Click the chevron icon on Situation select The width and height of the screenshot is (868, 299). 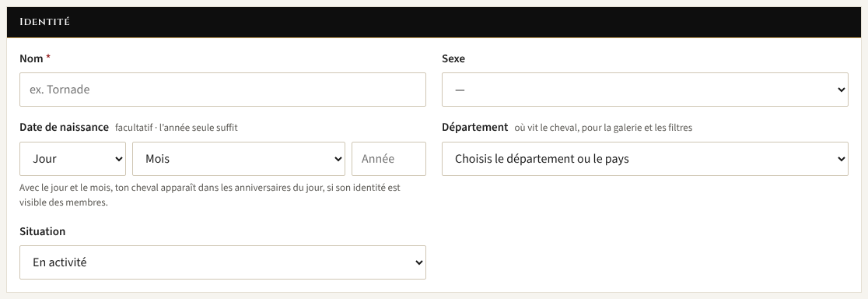(418, 262)
